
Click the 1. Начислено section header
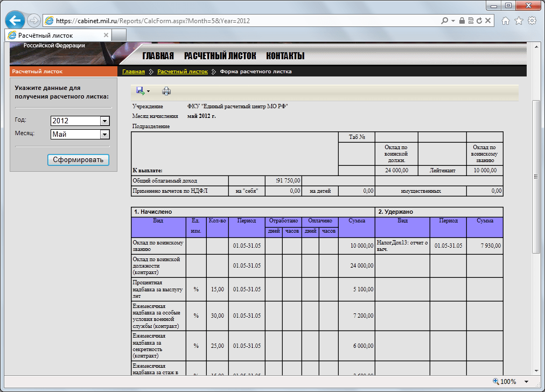click(253, 212)
